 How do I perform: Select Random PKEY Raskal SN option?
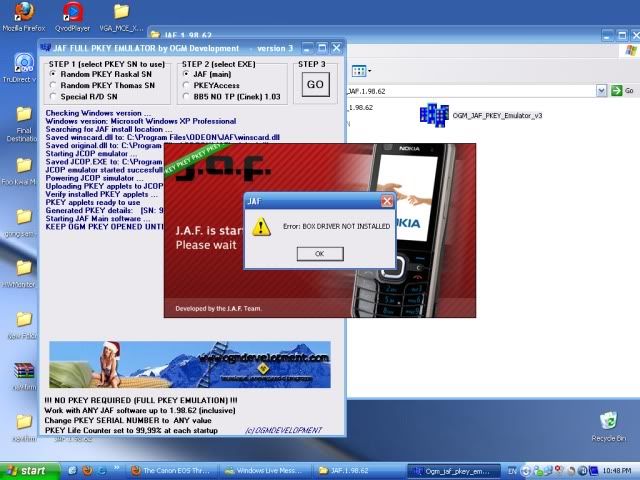coord(100,74)
